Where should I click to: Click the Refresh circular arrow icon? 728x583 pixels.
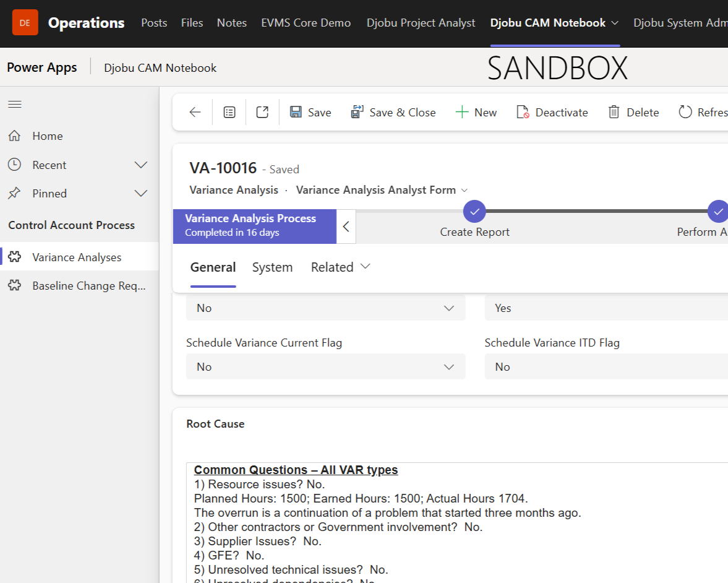click(x=685, y=112)
